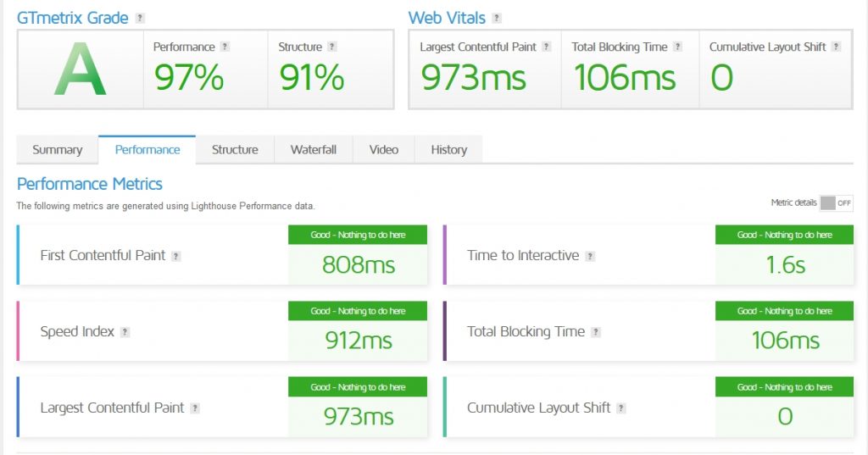Viewport: 868px width, 455px height.
Task: Toggle Metric details switch on
Action: 836,203
